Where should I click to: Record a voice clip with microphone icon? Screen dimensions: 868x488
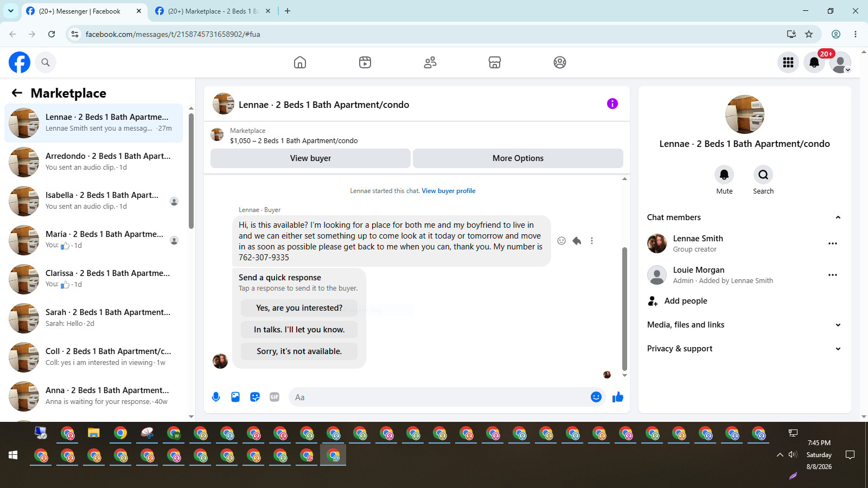216,397
